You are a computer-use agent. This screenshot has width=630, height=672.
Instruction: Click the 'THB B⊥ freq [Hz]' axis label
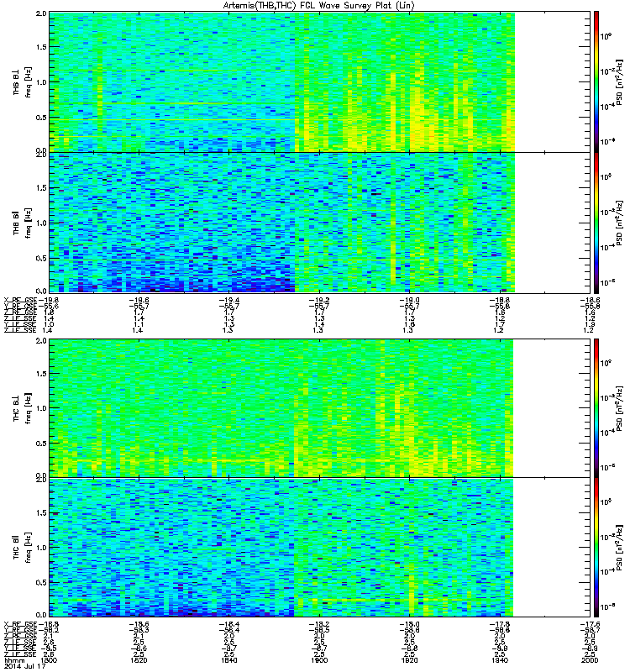(x=22, y=81)
